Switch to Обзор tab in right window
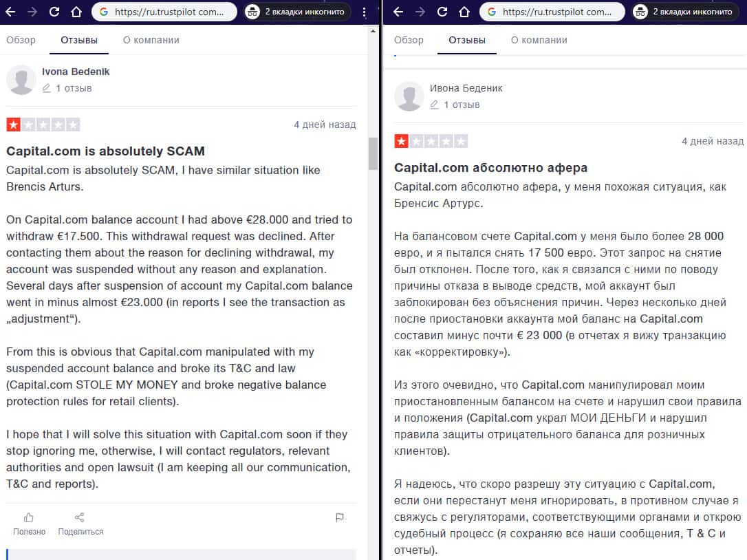This screenshot has width=747, height=560. [409, 40]
